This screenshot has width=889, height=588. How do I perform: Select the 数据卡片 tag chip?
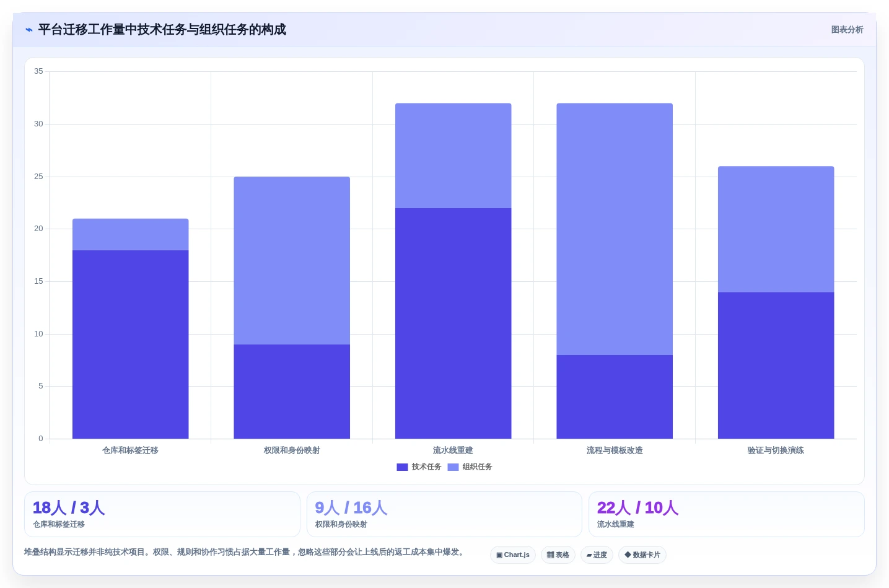(x=642, y=555)
